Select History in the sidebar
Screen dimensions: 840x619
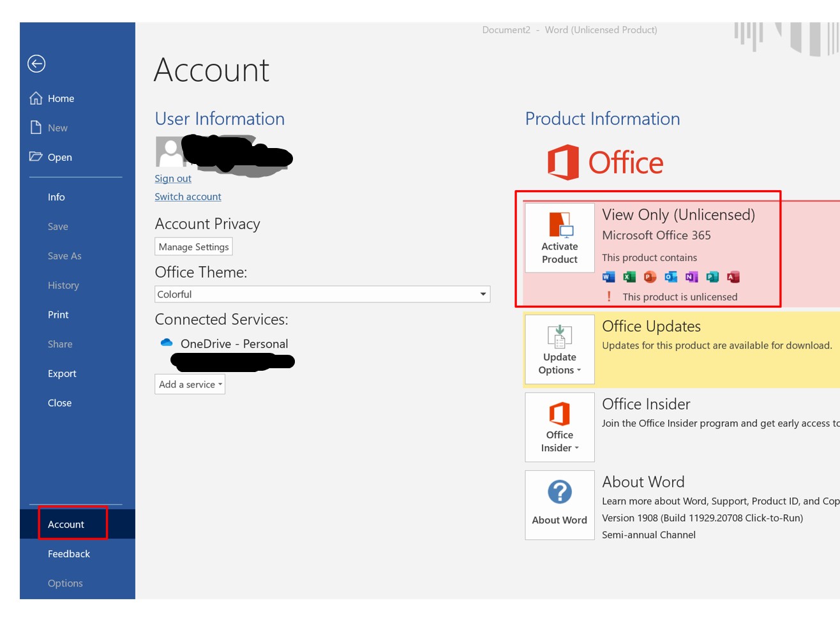point(63,285)
